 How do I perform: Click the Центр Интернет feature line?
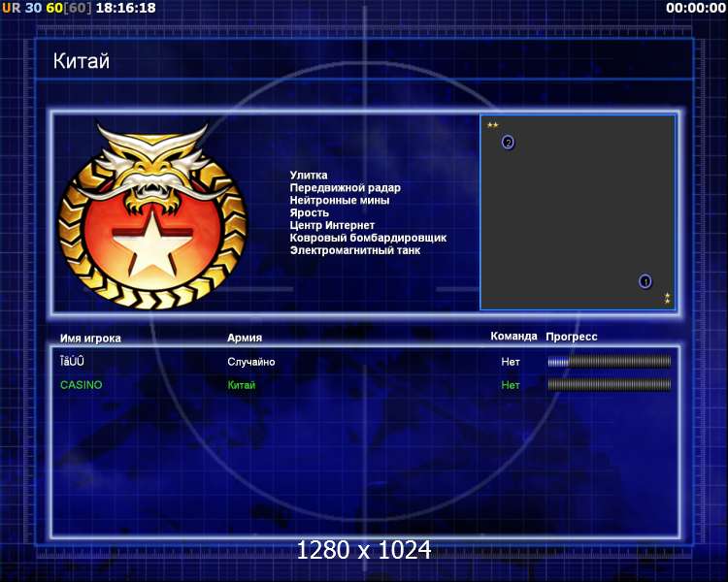pos(332,225)
